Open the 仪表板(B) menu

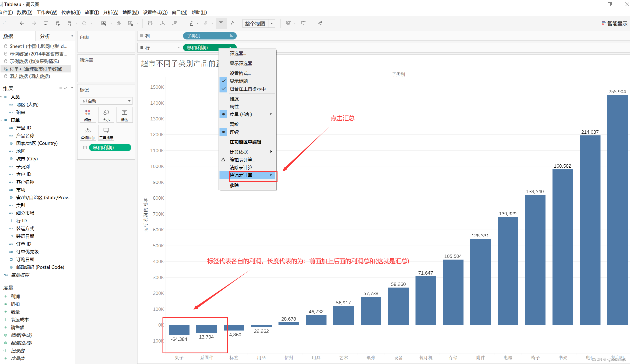pos(71,12)
